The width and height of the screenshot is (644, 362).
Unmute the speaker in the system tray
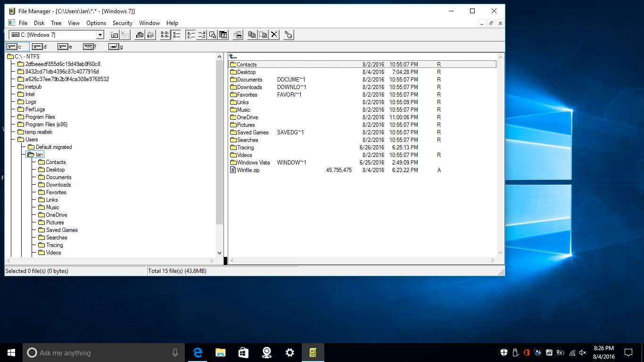(x=582, y=352)
